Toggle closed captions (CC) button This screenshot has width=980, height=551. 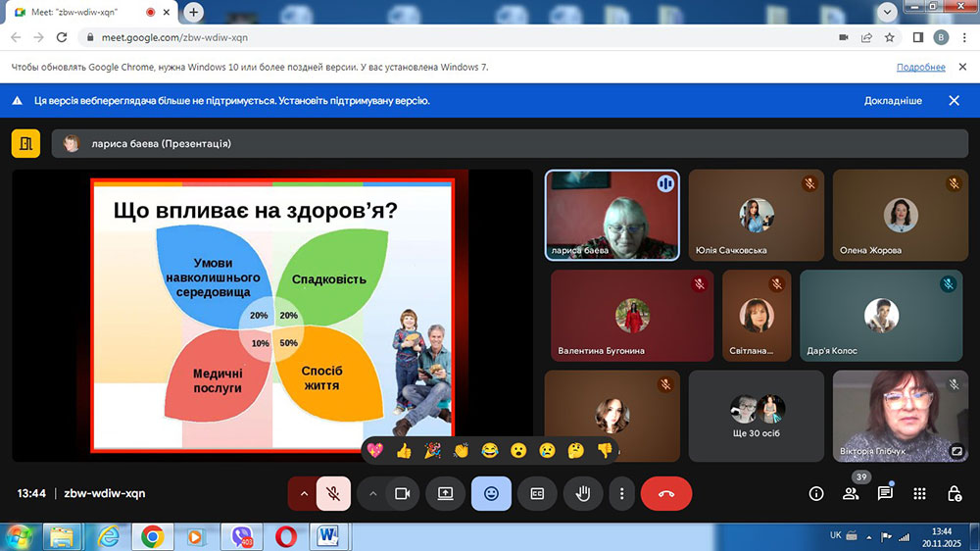tap(537, 494)
